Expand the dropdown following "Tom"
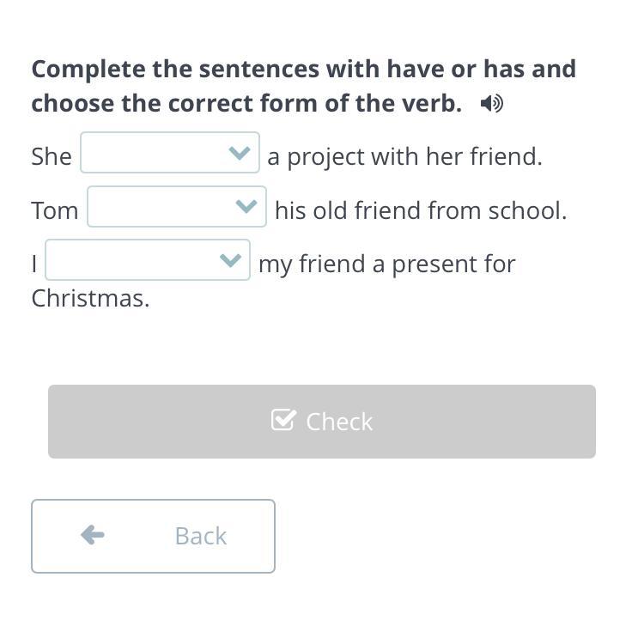Screen dimensions: 644x644 point(177,207)
